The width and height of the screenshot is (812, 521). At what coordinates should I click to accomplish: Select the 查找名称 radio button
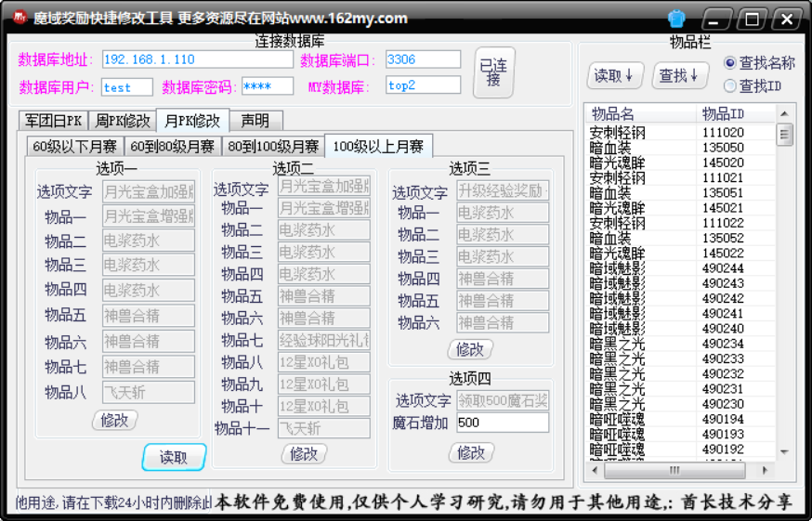coord(730,63)
